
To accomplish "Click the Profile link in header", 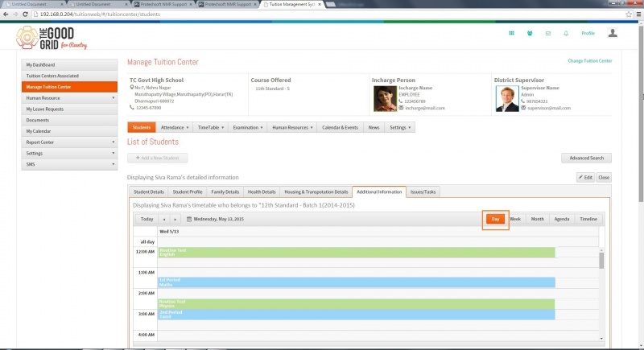I will [588, 33].
